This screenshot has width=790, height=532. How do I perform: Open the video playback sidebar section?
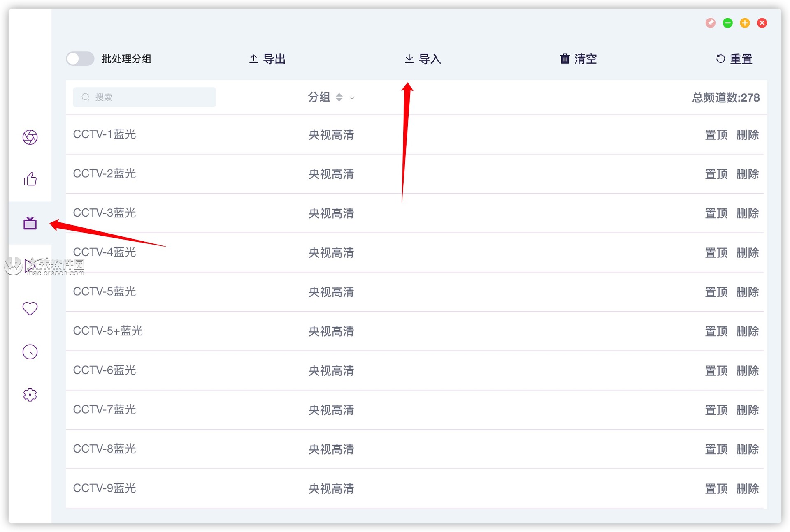30,265
